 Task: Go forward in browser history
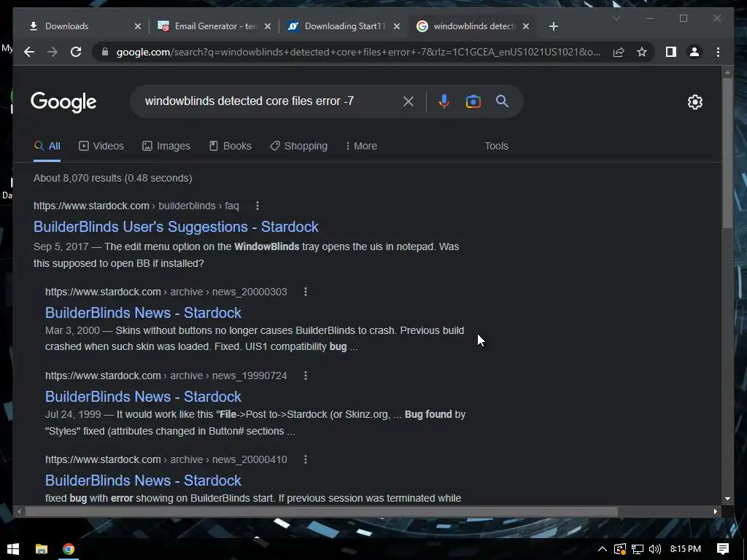click(53, 52)
